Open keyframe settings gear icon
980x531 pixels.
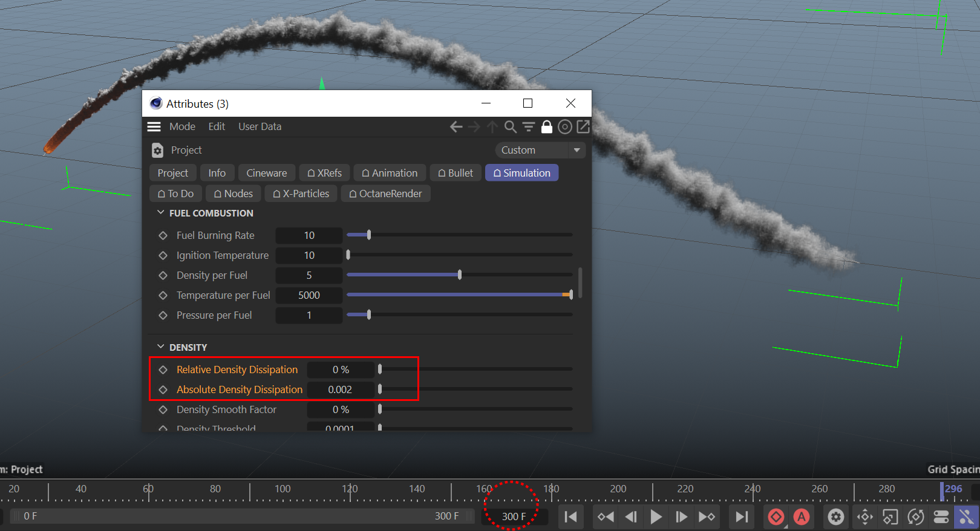click(836, 516)
